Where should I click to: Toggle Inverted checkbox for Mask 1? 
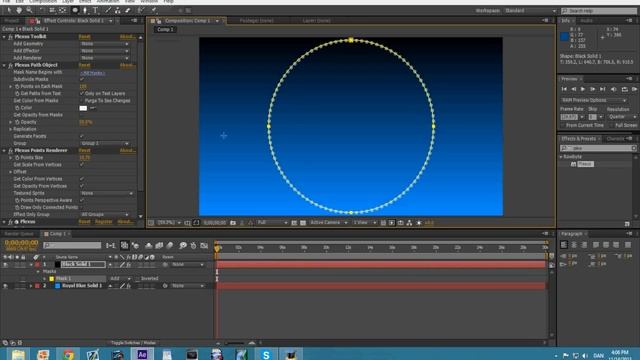138,278
